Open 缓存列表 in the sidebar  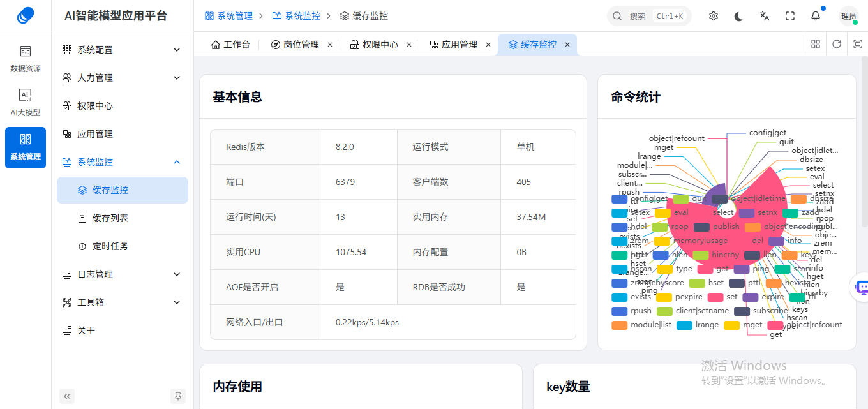click(123, 218)
